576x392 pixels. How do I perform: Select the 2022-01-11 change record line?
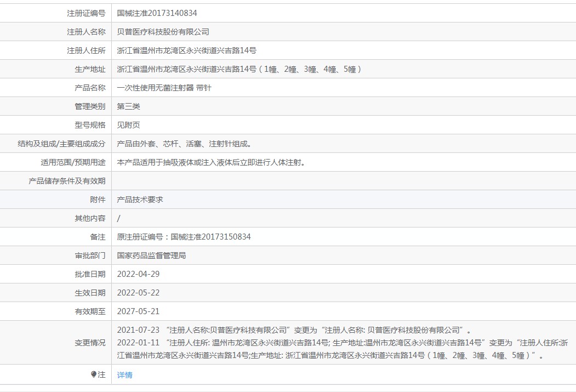point(343,349)
